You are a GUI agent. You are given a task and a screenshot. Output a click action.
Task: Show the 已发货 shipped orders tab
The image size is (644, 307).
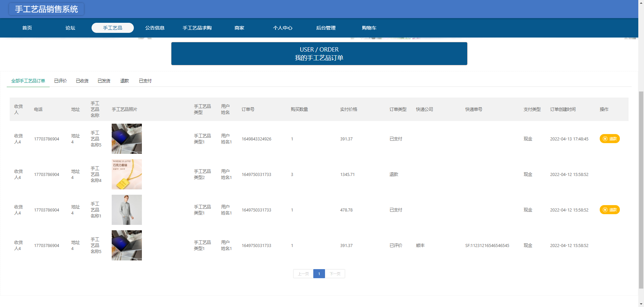click(x=104, y=81)
